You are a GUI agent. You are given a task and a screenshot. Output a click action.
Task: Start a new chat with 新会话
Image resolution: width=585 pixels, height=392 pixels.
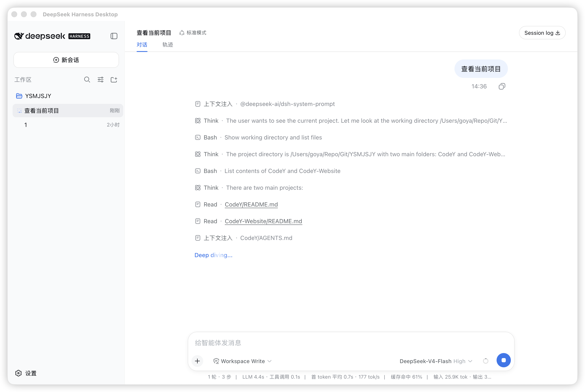[x=66, y=60]
